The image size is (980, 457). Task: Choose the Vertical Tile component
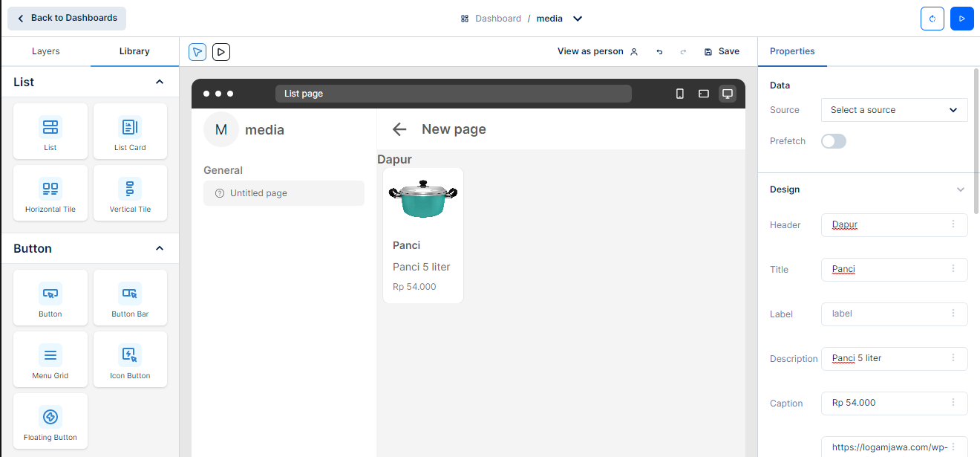tap(130, 193)
